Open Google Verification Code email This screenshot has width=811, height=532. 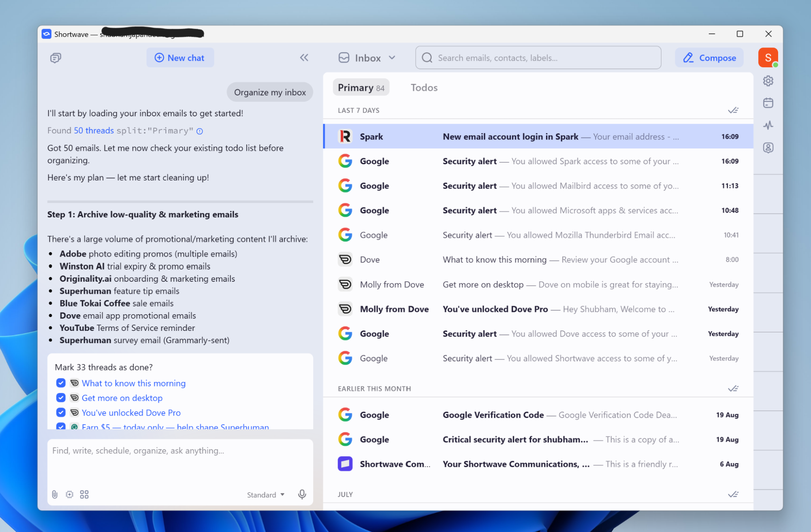tap(538, 415)
